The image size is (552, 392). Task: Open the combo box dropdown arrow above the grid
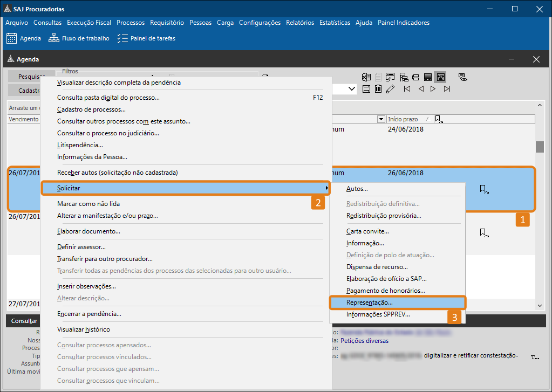point(352,89)
